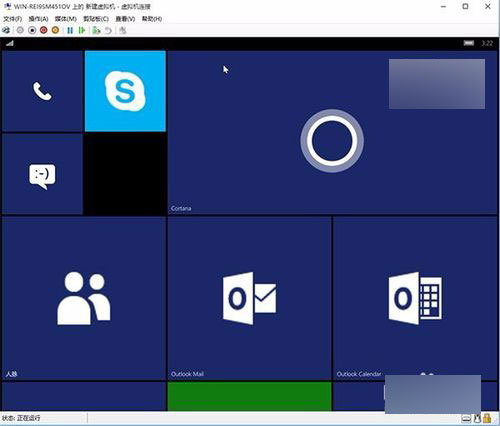This screenshot has width=500, height=426.
Task: Tap the green tile in the bottom row
Action: [249, 396]
